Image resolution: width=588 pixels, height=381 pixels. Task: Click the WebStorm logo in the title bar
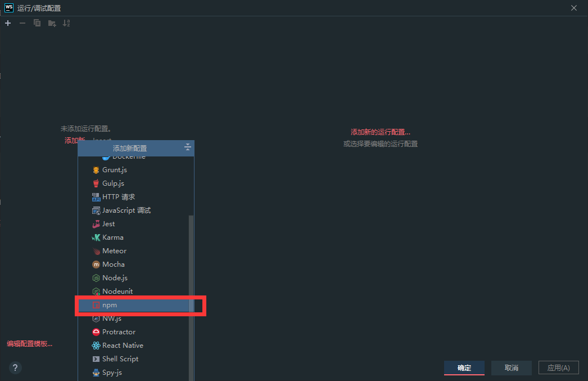(8, 8)
